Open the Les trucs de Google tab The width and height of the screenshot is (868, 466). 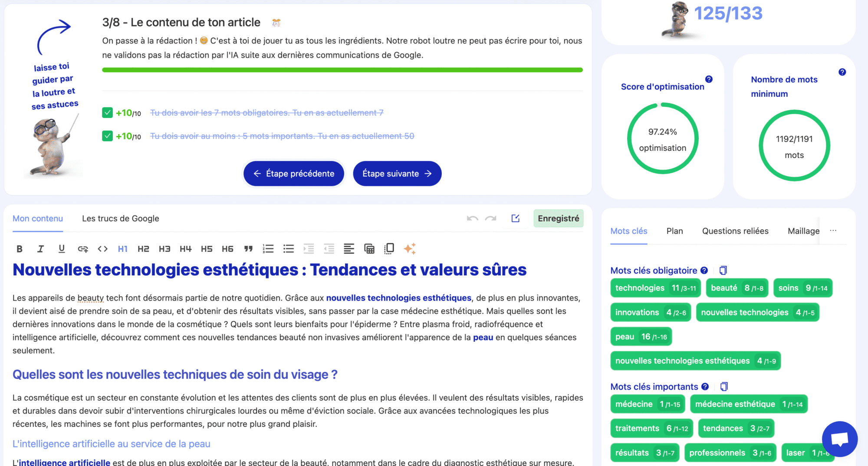121,218
